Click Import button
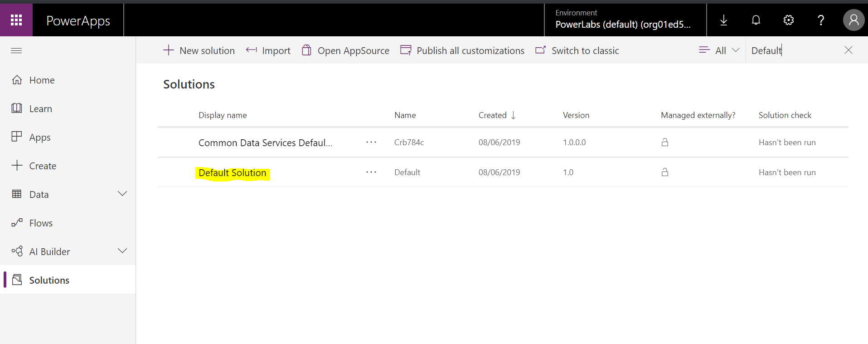This screenshot has height=344, width=868. [268, 50]
